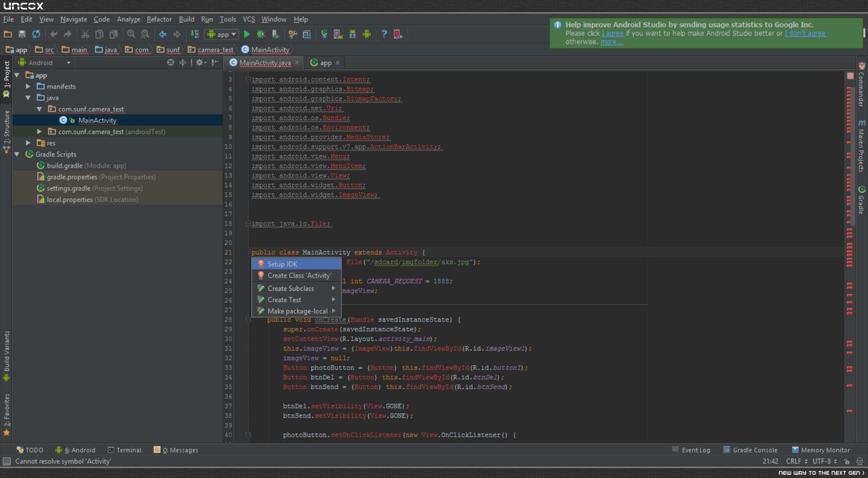Click the Hide project panel icon
The width and height of the screenshot is (868, 478).
pos(215,62)
